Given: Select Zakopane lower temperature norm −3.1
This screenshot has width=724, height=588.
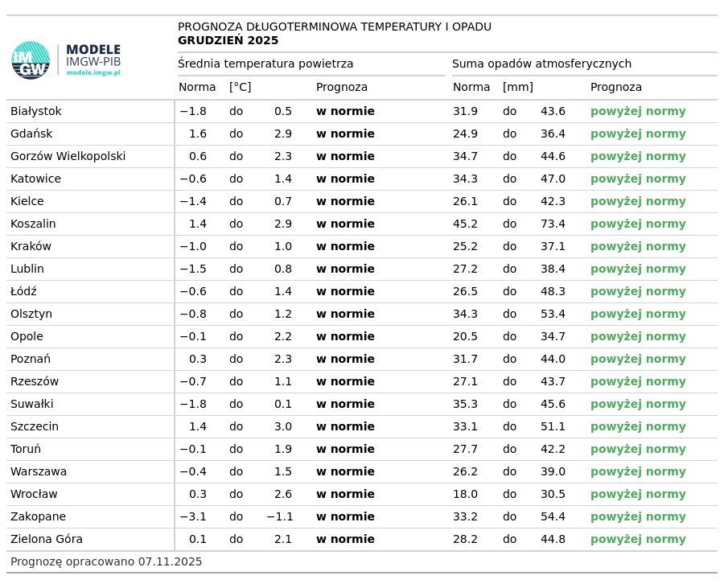Looking at the screenshot, I should click(192, 516).
